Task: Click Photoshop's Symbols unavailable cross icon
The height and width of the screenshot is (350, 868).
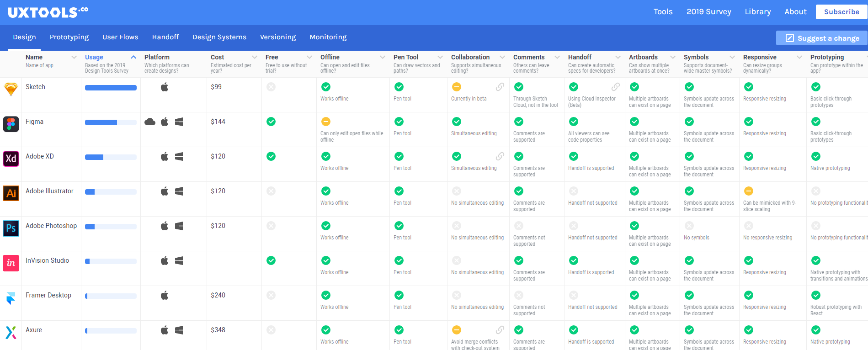Action: [x=689, y=226]
